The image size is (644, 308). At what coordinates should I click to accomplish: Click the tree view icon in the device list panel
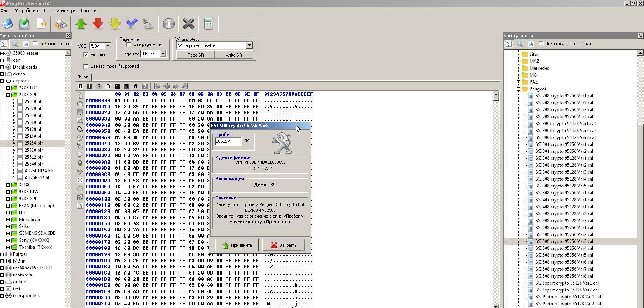(x=4, y=44)
